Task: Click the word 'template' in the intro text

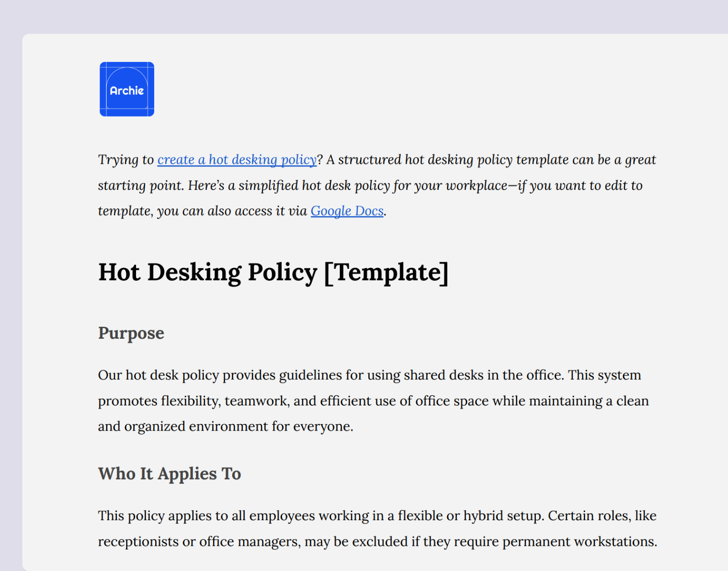Action: [124, 211]
